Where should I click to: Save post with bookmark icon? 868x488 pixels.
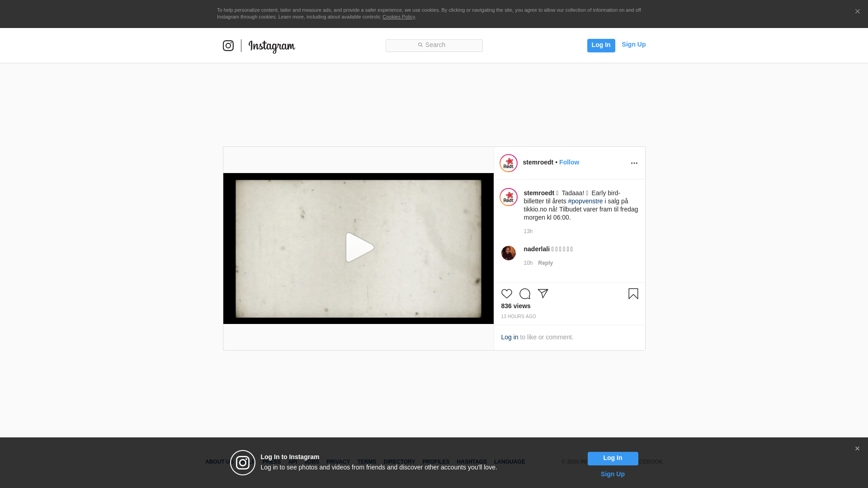tap(633, 294)
